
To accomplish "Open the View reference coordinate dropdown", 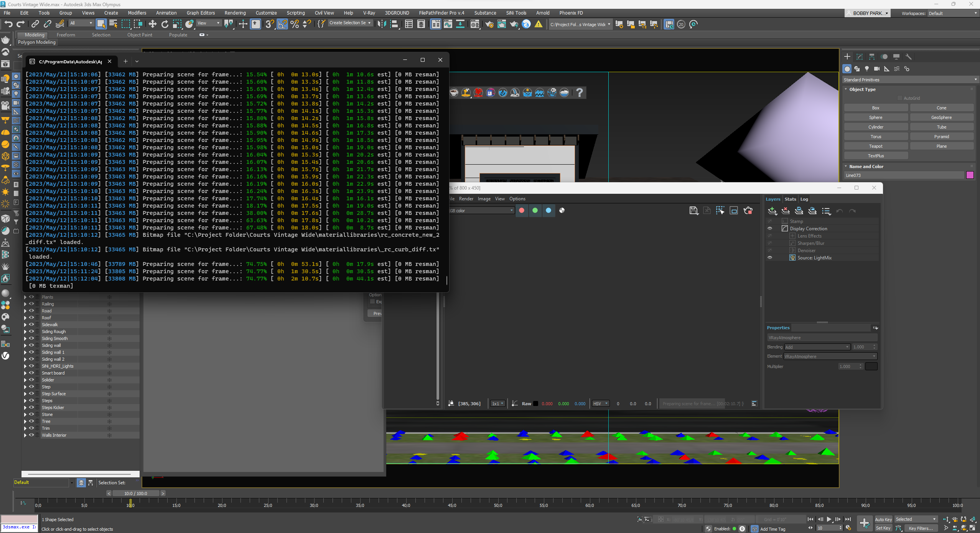I will [x=208, y=23].
